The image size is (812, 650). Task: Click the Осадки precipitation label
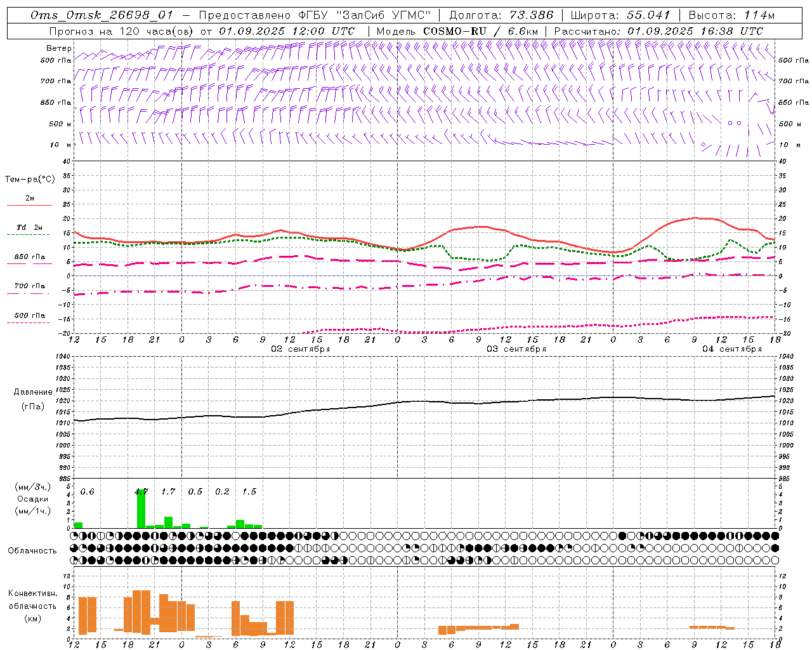click(32, 499)
